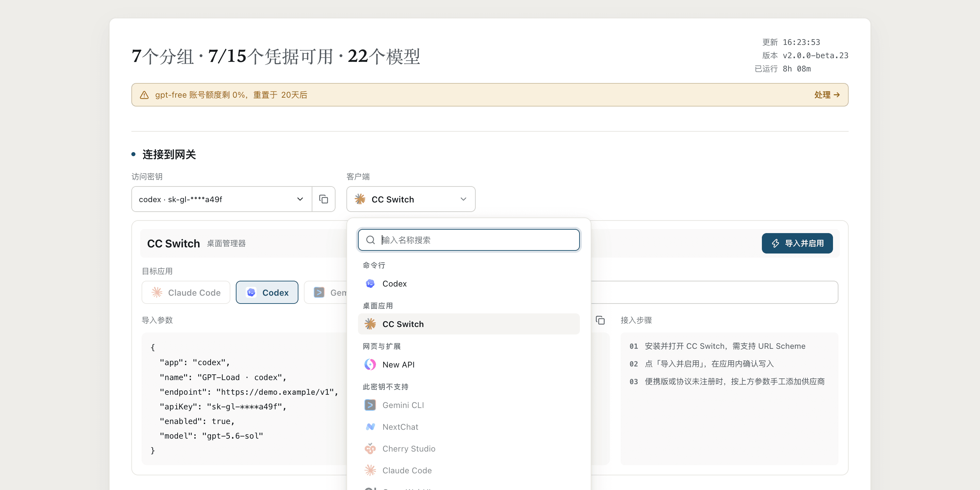
Task: Click the CC Switch star icon in the list
Action: click(370, 324)
